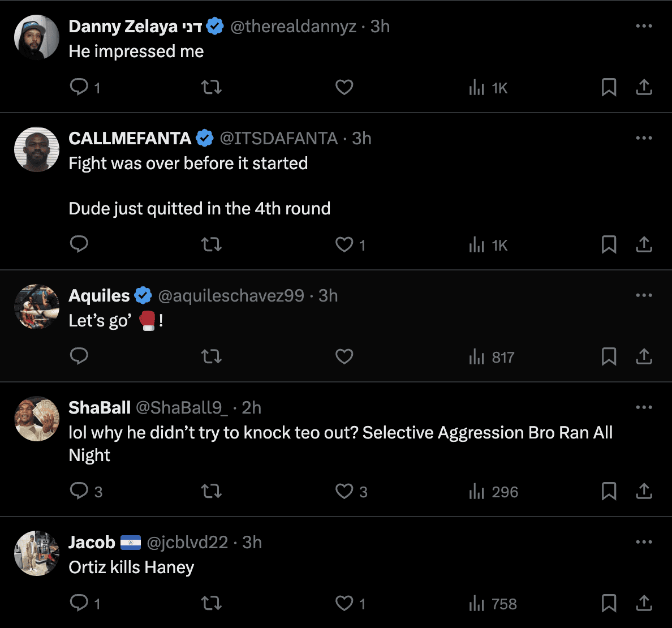
Task: Share ShaBall's tweet
Action: click(644, 491)
